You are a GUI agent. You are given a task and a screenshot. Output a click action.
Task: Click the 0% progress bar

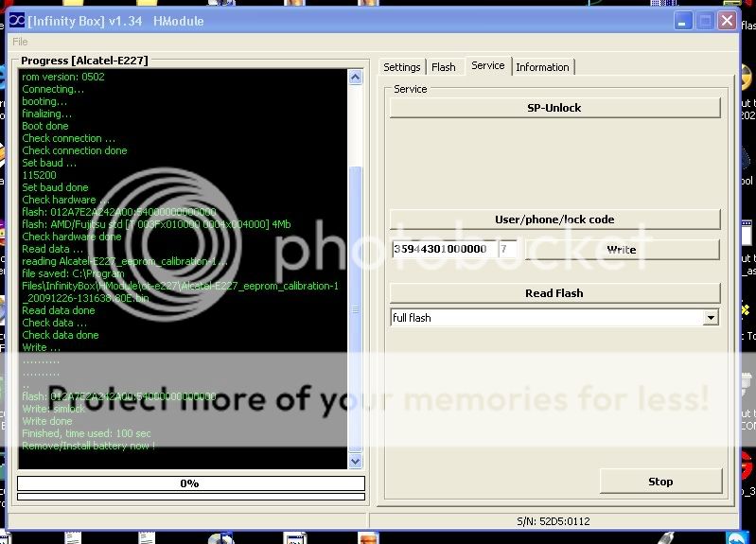[x=190, y=483]
